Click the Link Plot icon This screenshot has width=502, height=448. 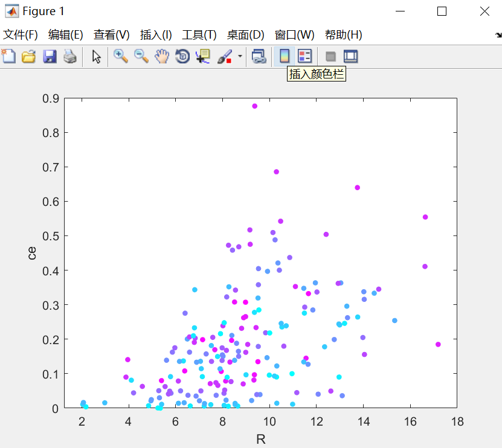pos(259,56)
